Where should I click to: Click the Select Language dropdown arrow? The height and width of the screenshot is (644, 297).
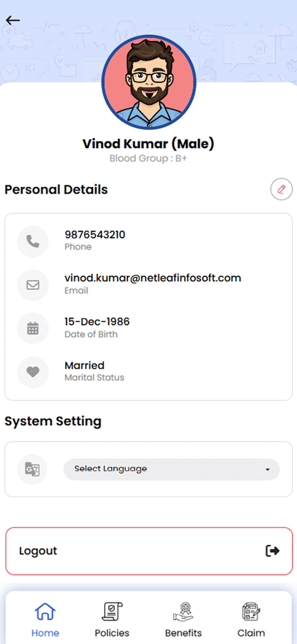point(268,469)
